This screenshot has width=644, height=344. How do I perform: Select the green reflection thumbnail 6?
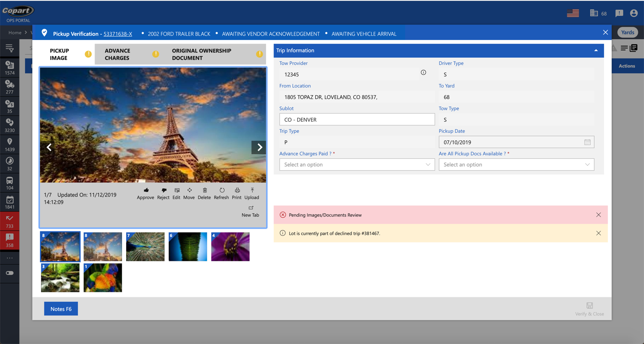188,247
